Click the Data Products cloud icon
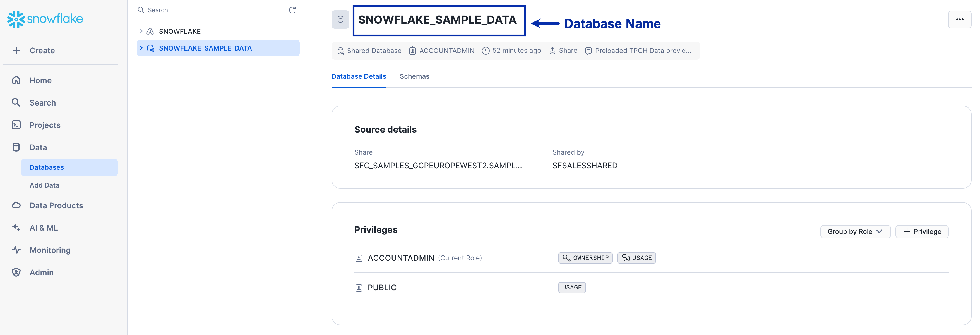Viewport: 980px width, 335px height. click(x=16, y=205)
